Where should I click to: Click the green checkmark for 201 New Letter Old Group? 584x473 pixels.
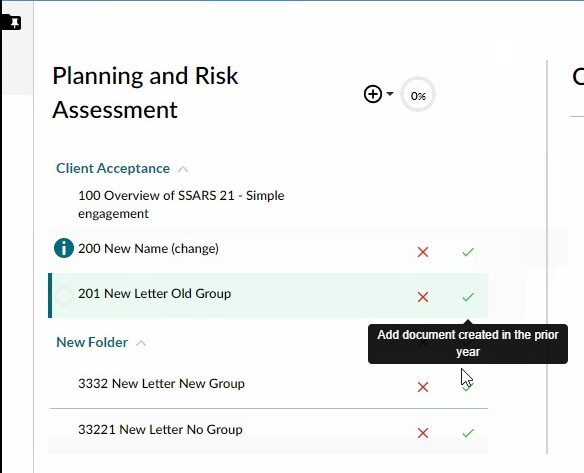click(468, 297)
